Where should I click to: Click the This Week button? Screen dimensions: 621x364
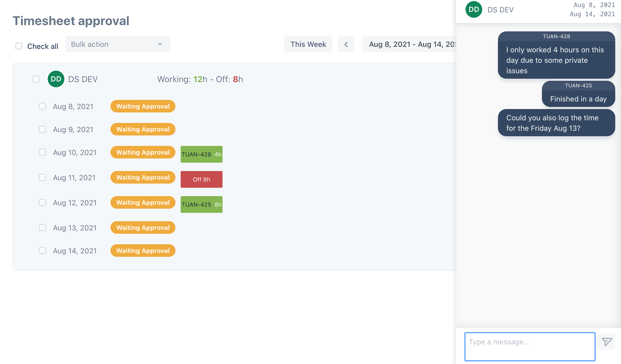(x=308, y=44)
